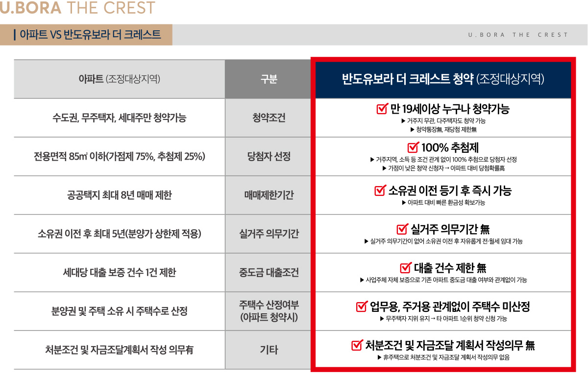Click the 반도유보라 더 크레스트 청약 navy header

[x=443, y=79]
